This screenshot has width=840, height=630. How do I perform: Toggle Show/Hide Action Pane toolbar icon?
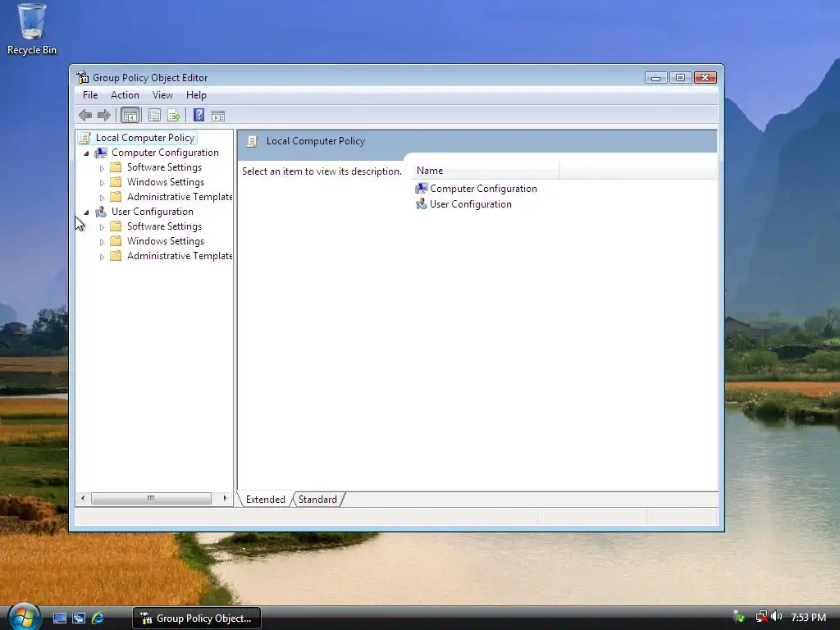click(x=218, y=115)
